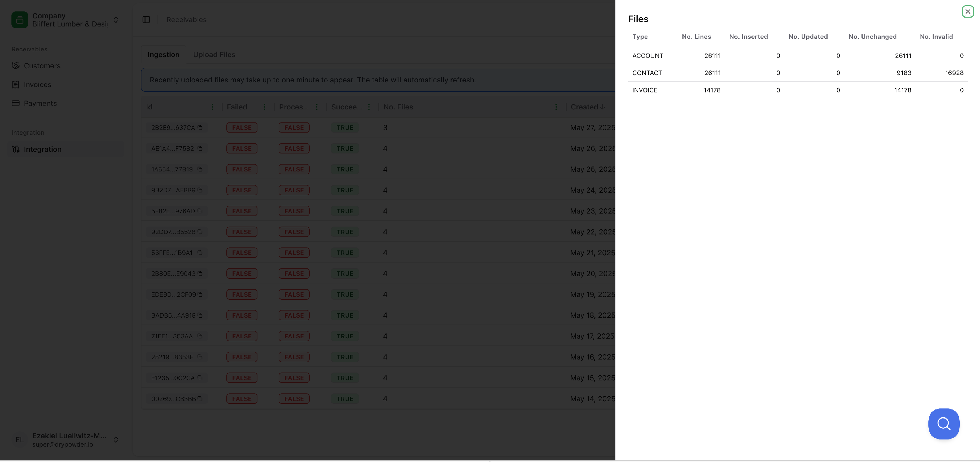The height and width of the screenshot is (462, 980).
Task: Switch to the Ingestion tab
Action: (x=163, y=55)
